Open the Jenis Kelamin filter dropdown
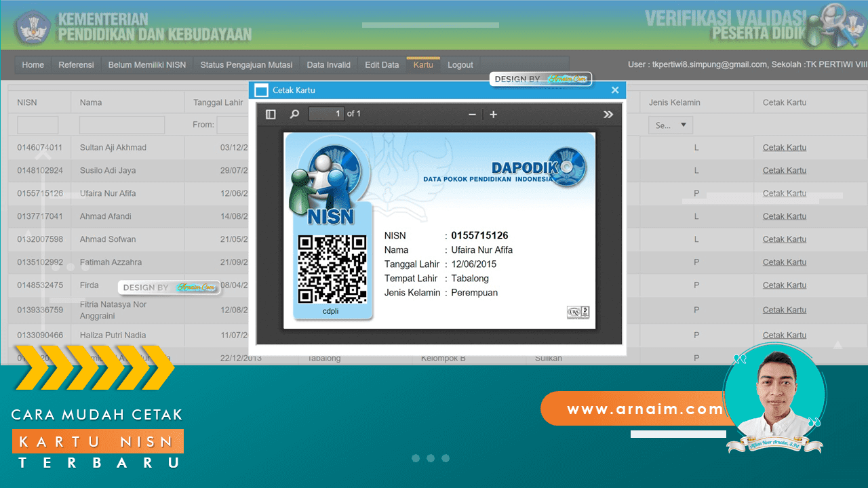The width and height of the screenshot is (868, 488). (x=670, y=125)
